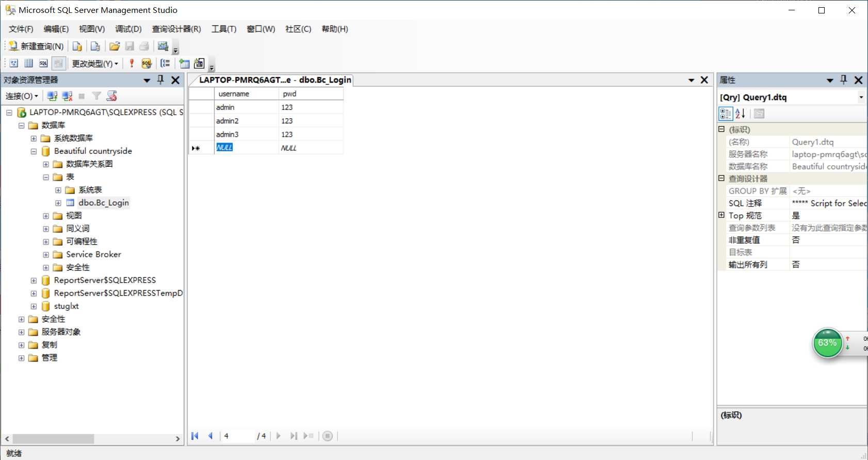Screen dimensions: 868x460
Task: Open the 文件(F) menu
Action: click(21, 29)
